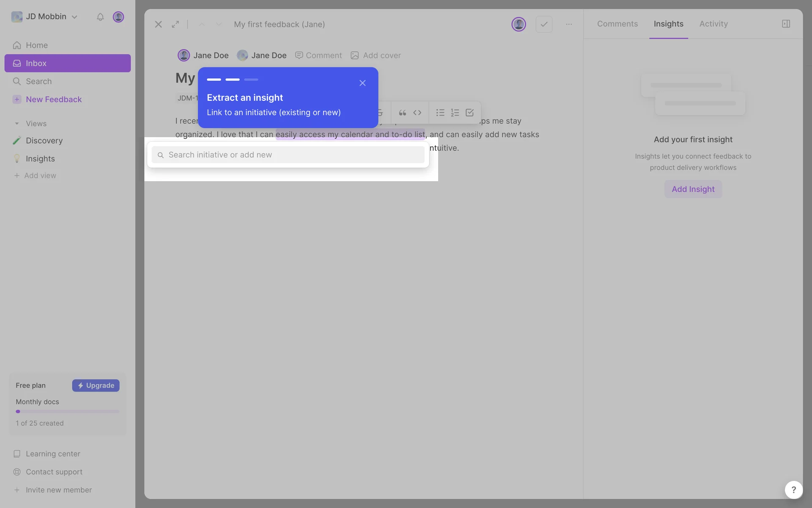Insert a bulleted list
This screenshot has width=812, height=508.
tap(440, 113)
